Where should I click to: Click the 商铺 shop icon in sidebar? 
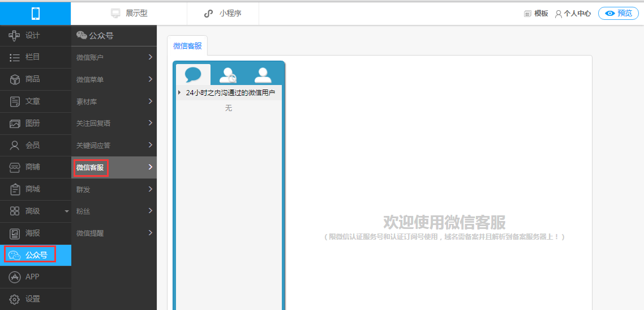pos(15,167)
